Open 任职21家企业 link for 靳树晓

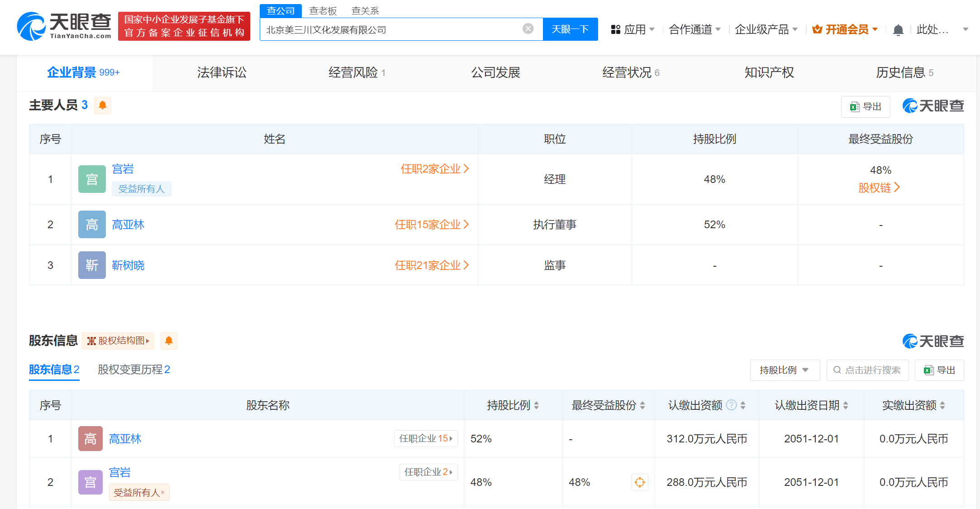coord(432,265)
